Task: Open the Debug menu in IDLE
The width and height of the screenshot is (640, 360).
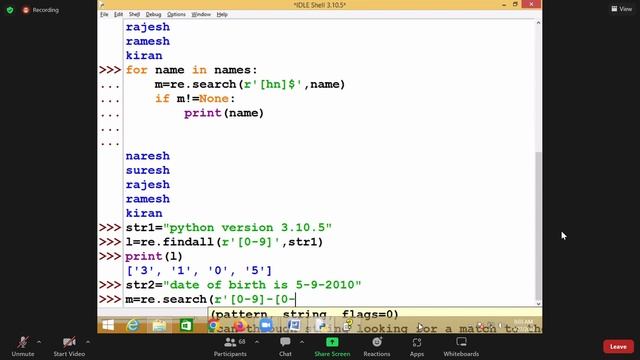Action: click(x=153, y=14)
